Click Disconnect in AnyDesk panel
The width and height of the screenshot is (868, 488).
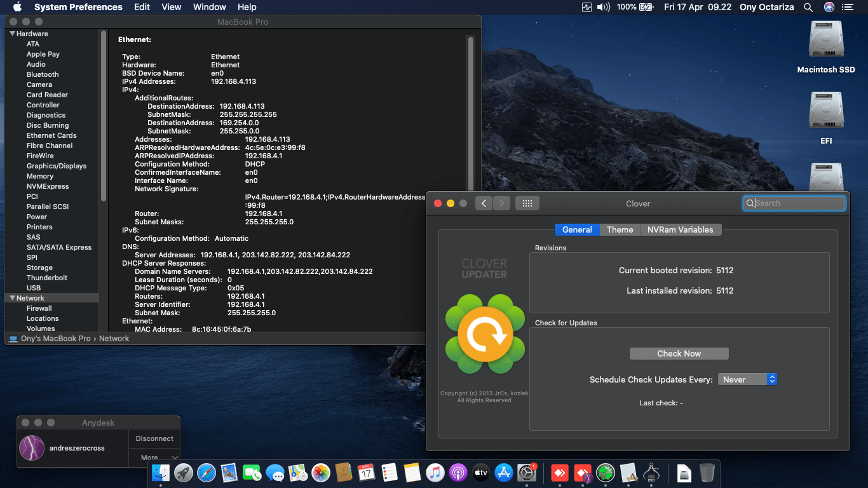(x=154, y=438)
